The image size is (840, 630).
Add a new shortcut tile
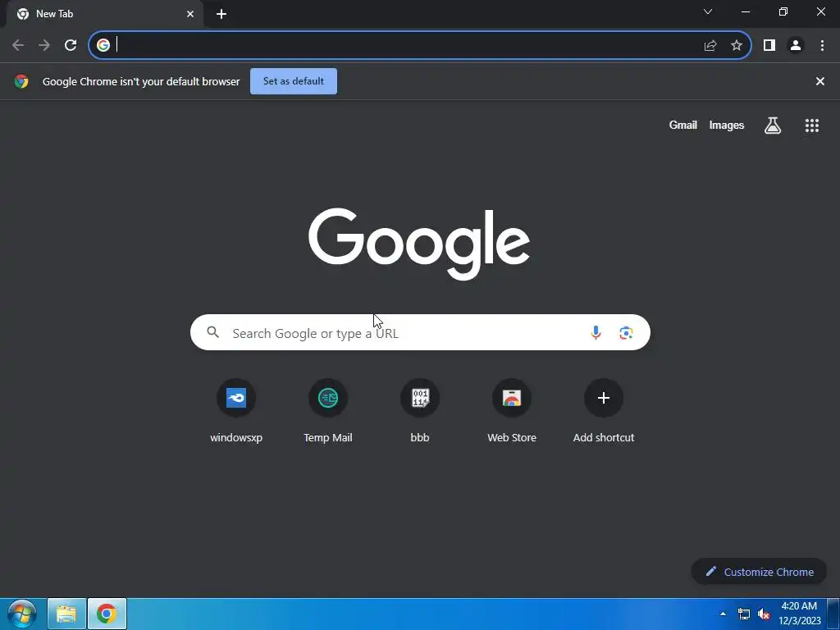(604, 411)
